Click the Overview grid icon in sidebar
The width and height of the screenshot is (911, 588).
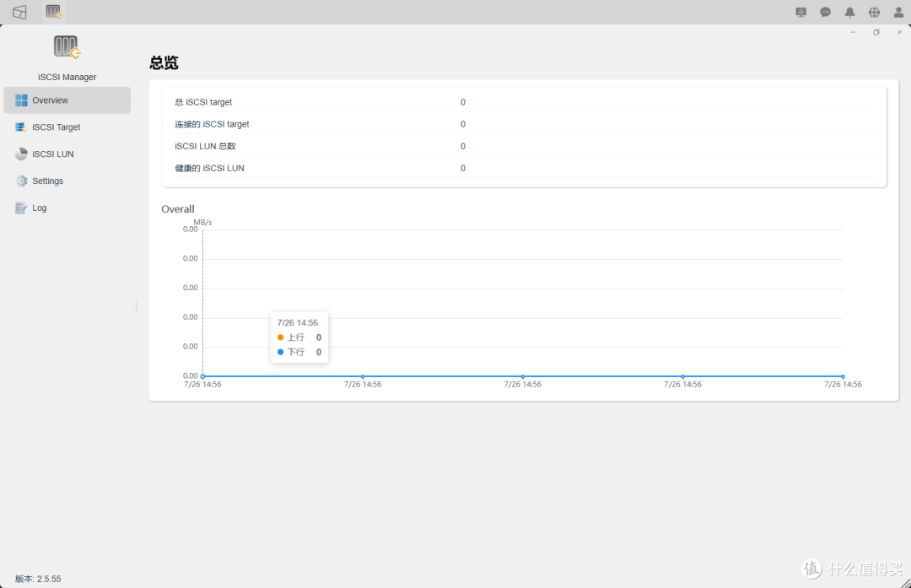coord(21,100)
